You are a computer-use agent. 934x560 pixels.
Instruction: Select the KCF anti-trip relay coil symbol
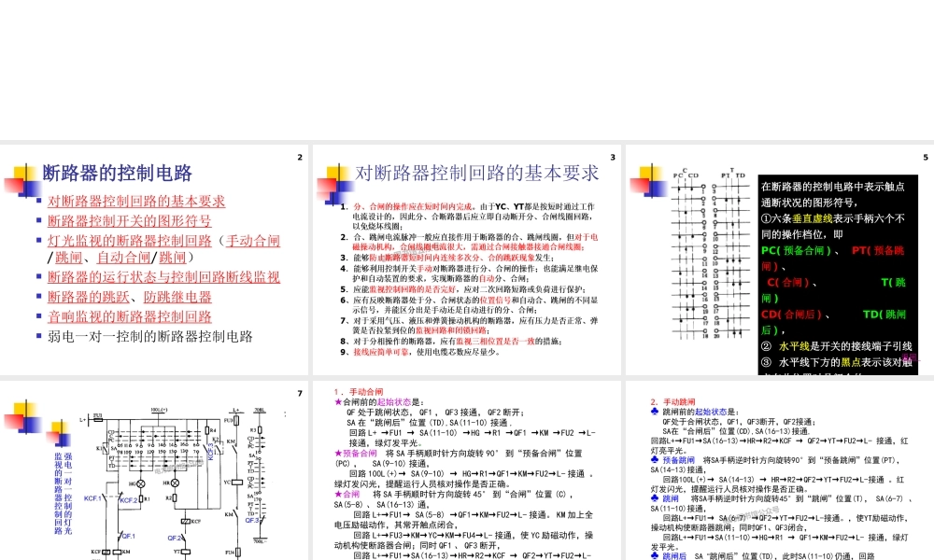point(186,522)
